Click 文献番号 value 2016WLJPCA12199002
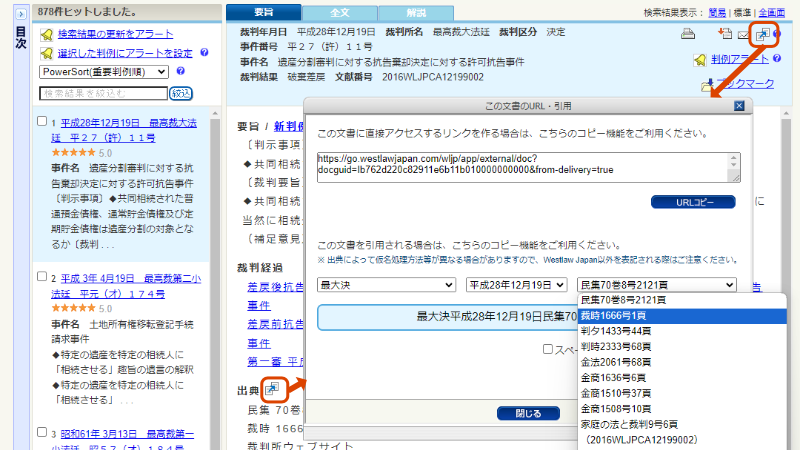 [x=433, y=77]
